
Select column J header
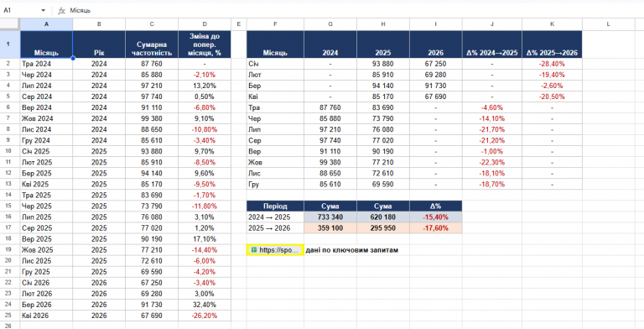click(x=492, y=24)
